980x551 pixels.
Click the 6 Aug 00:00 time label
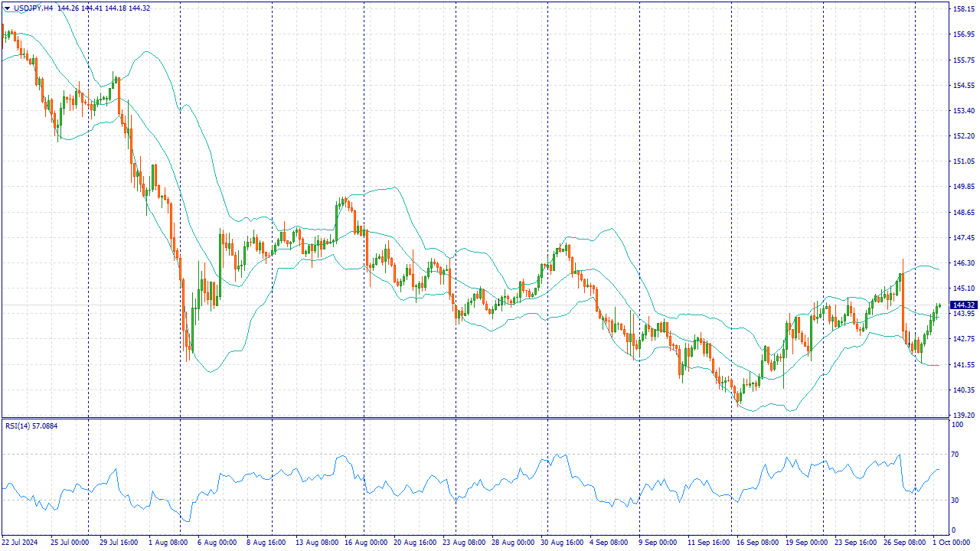(x=217, y=542)
